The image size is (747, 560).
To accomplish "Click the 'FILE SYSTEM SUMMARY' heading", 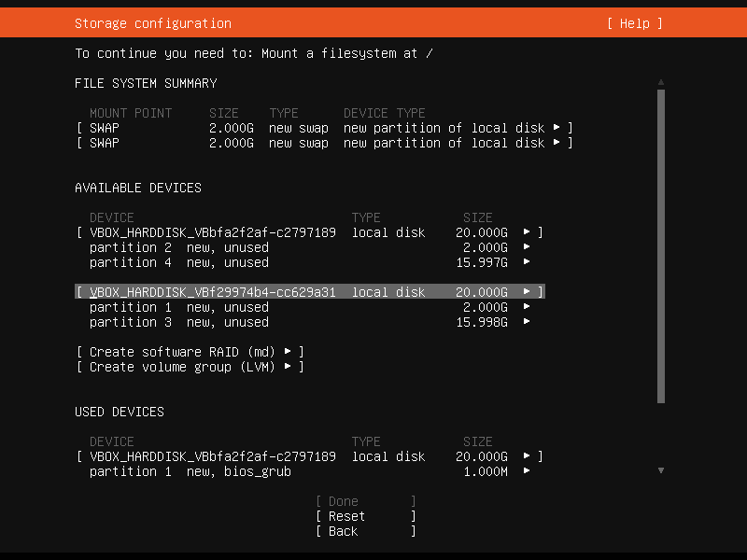I will pos(146,83).
